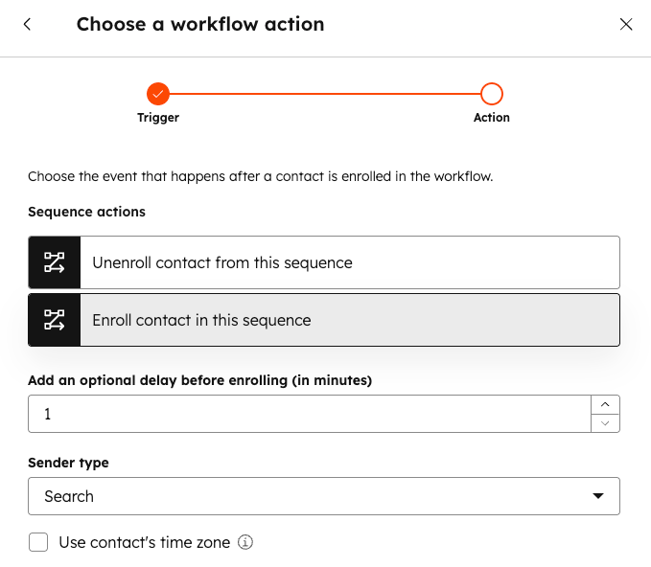Enable Use contact's time zone checkbox
The height and width of the screenshot is (567, 651).
click(38, 542)
